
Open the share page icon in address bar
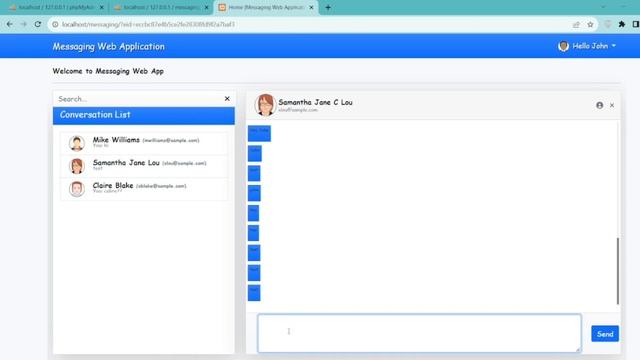(x=576, y=24)
